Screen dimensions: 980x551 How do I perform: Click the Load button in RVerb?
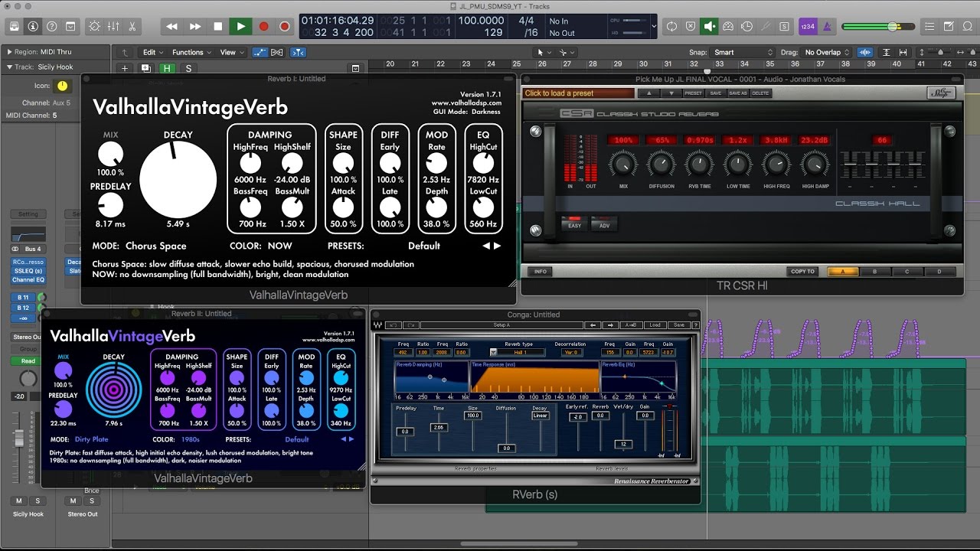(x=655, y=325)
